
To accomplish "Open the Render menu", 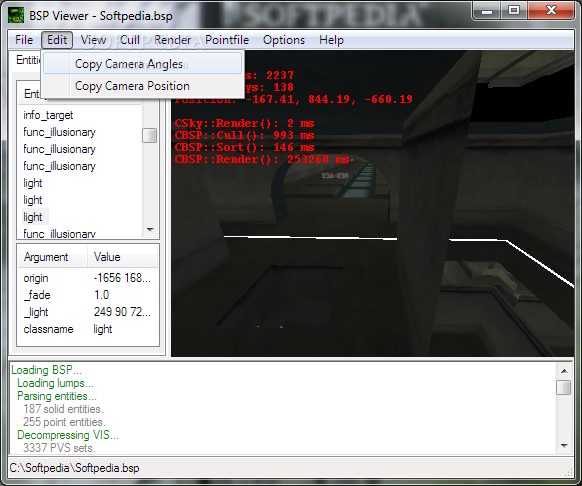I will pos(173,40).
